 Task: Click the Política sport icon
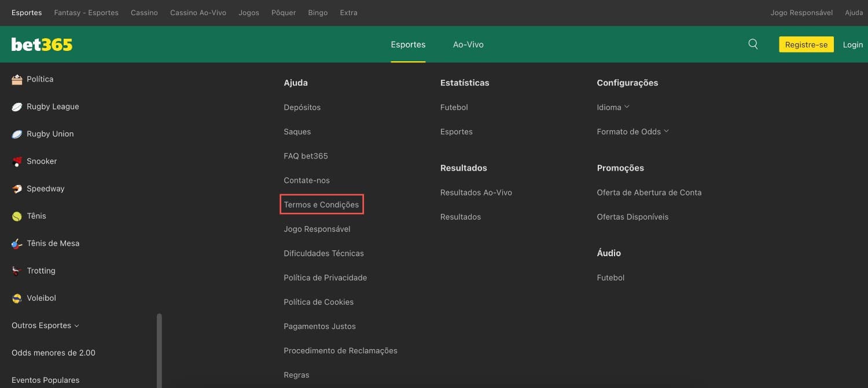[17, 79]
